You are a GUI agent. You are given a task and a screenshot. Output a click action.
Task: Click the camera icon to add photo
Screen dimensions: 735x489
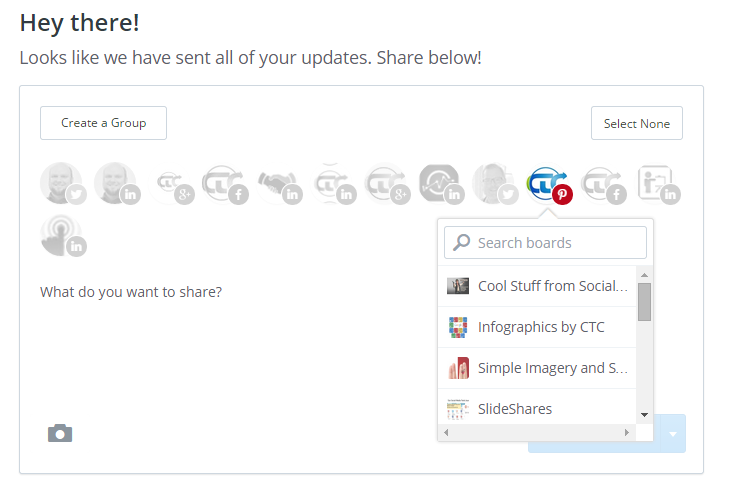point(60,433)
